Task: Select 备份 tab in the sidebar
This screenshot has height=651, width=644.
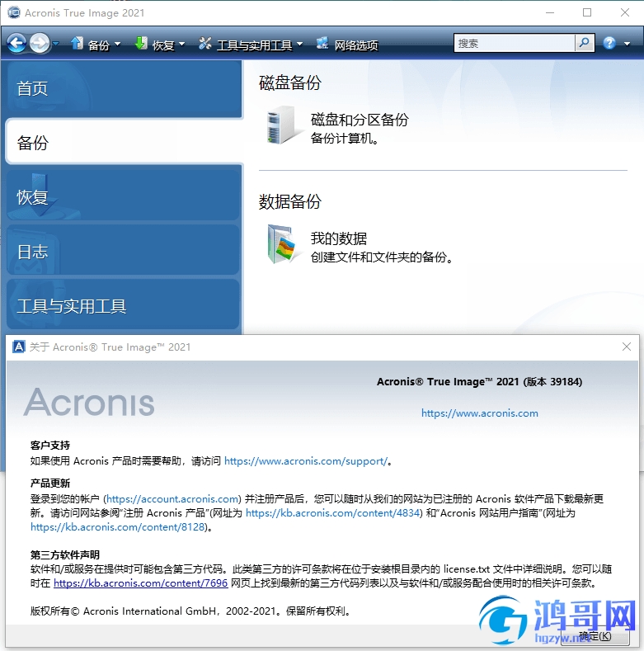Action: tap(124, 143)
